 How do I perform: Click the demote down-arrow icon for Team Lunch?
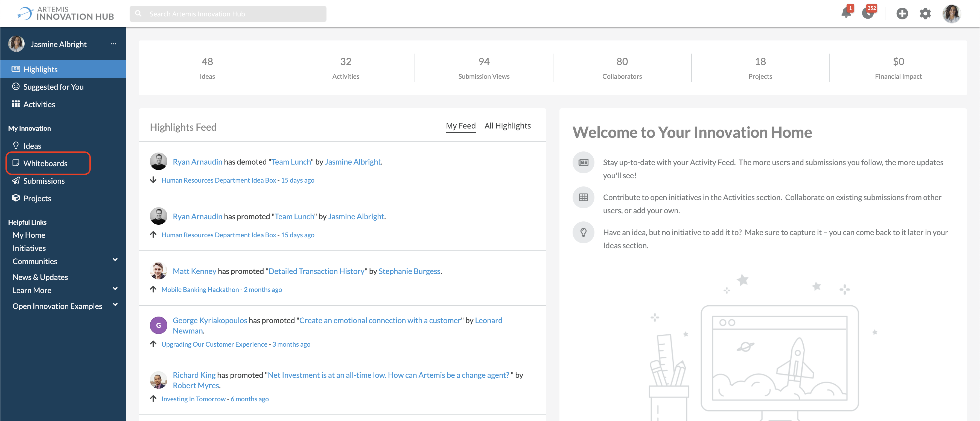click(x=153, y=180)
